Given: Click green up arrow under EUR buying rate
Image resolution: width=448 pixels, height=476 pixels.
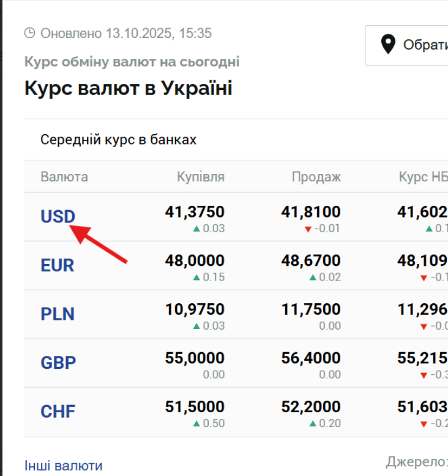Looking at the screenshot, I should click(196, 277).
